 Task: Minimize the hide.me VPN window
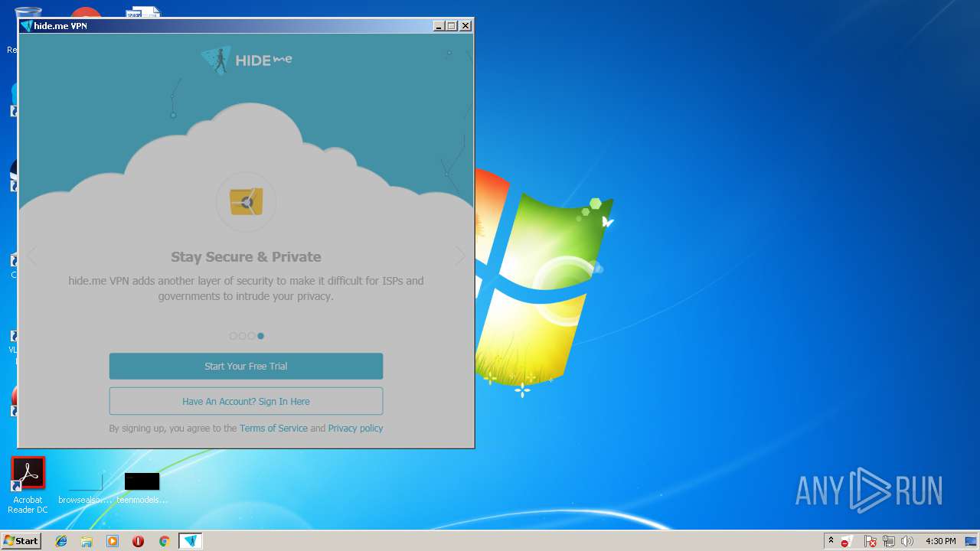pyautogui.click(x=439, y=26)
